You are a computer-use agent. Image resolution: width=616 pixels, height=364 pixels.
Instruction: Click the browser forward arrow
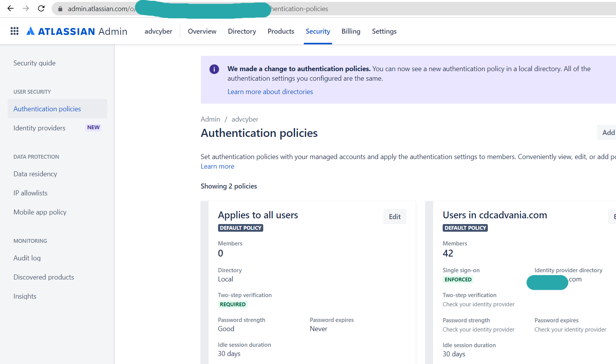[26, 8]
